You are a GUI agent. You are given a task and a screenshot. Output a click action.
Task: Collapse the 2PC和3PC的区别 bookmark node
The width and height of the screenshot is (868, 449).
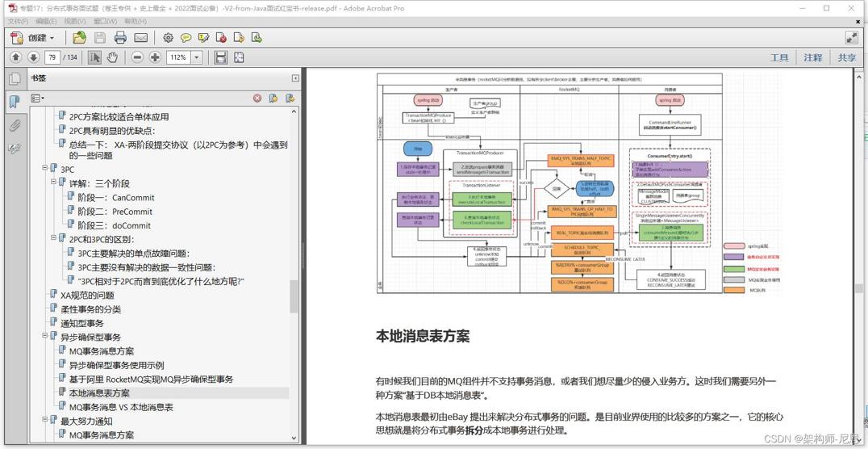[54, 237]
